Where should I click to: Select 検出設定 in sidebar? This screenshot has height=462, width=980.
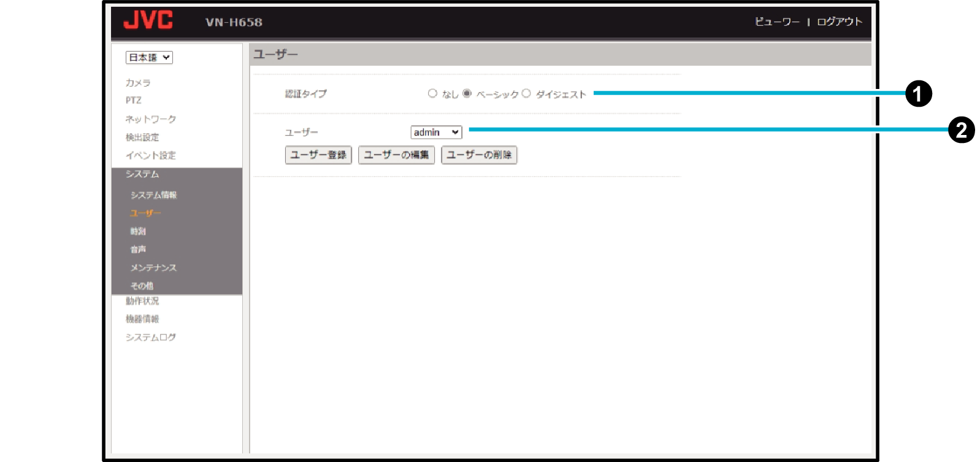click(142, 137)
